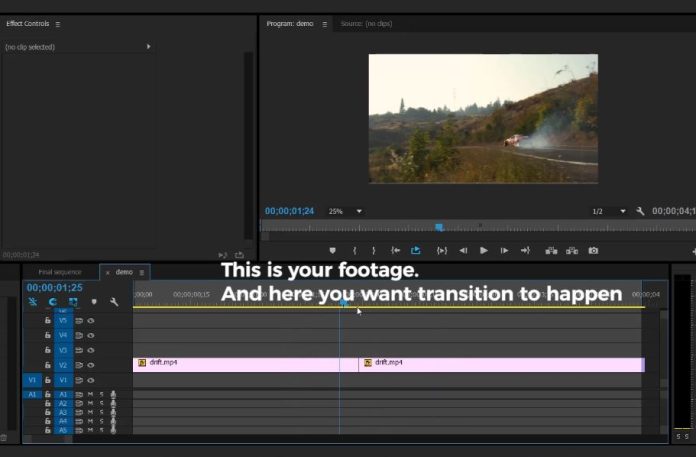Switch to the Final sequence tab
Image resolution: width=696 pixels, height=457 pixels.
pyautogui.click(x=60, y=272)
